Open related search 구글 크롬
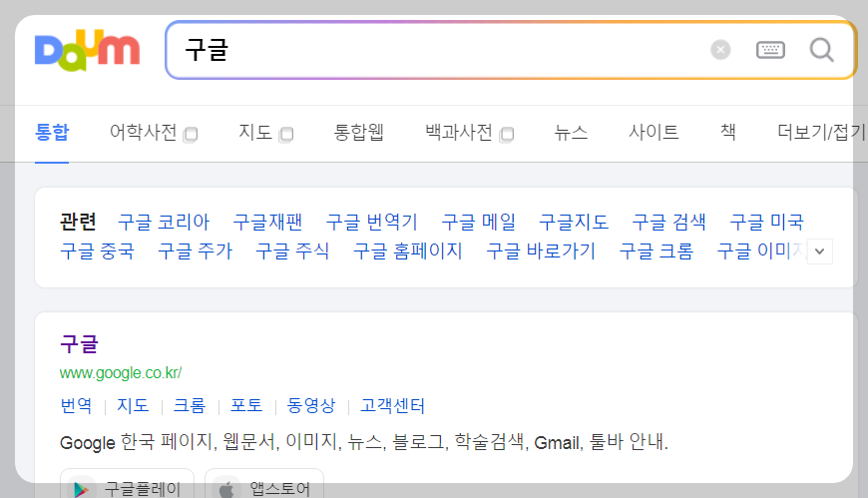 [x=656, y=250]
